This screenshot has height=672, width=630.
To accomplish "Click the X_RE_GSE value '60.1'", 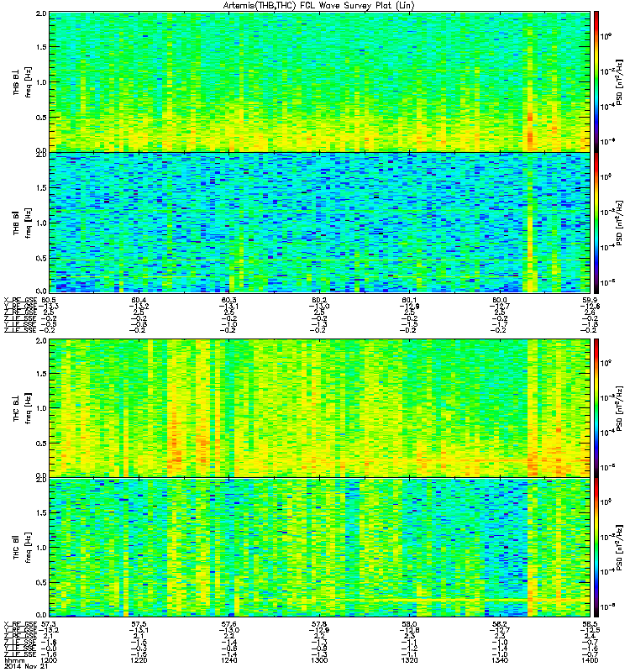I will click(409, 300).
